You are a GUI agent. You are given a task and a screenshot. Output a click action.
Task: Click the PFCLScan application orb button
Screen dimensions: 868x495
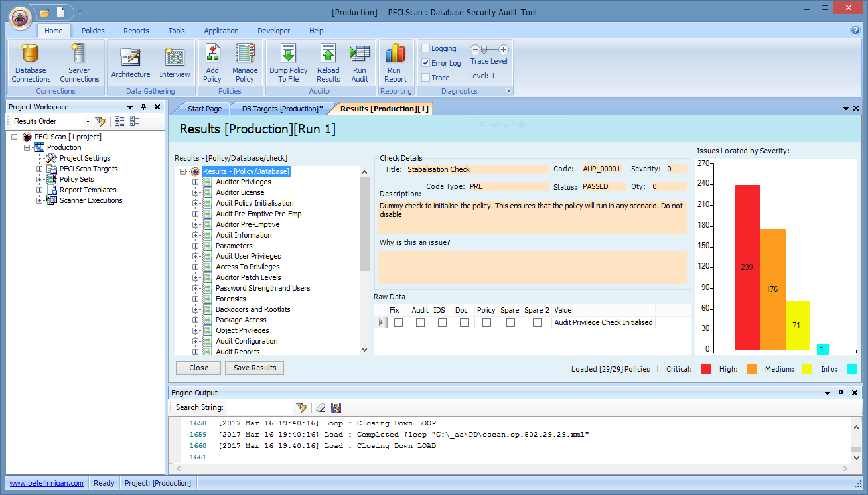coord(21,19)
